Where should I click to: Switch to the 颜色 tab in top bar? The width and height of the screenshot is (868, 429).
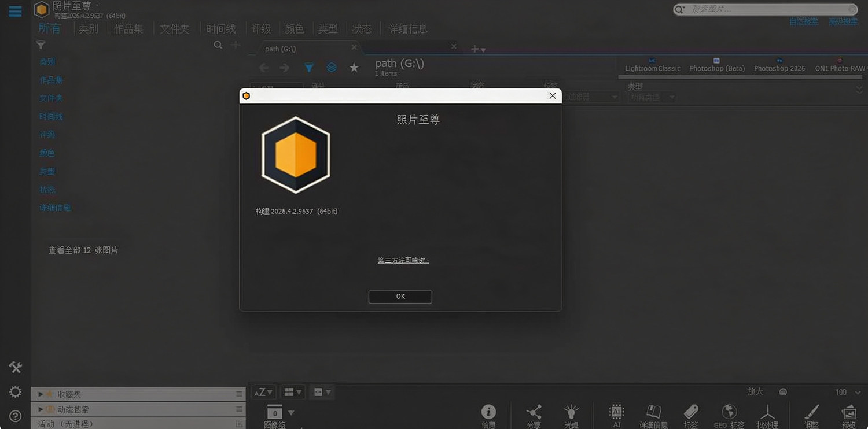tap(295, 28)
